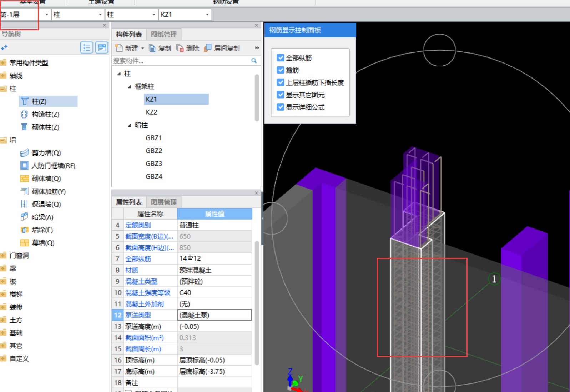
Task: Edit the 泵送类型 value field (混凝土泵)
Action: (215, 315)
